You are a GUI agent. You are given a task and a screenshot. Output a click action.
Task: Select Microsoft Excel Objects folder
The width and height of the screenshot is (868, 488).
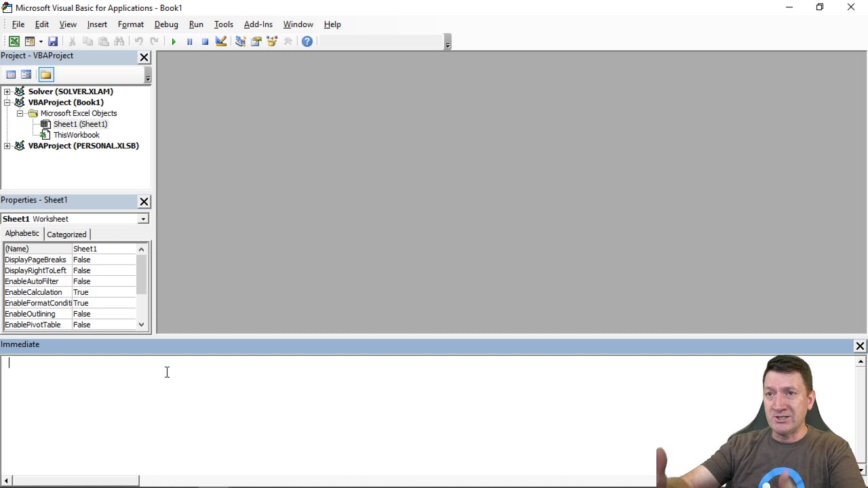tap(79, 113)
